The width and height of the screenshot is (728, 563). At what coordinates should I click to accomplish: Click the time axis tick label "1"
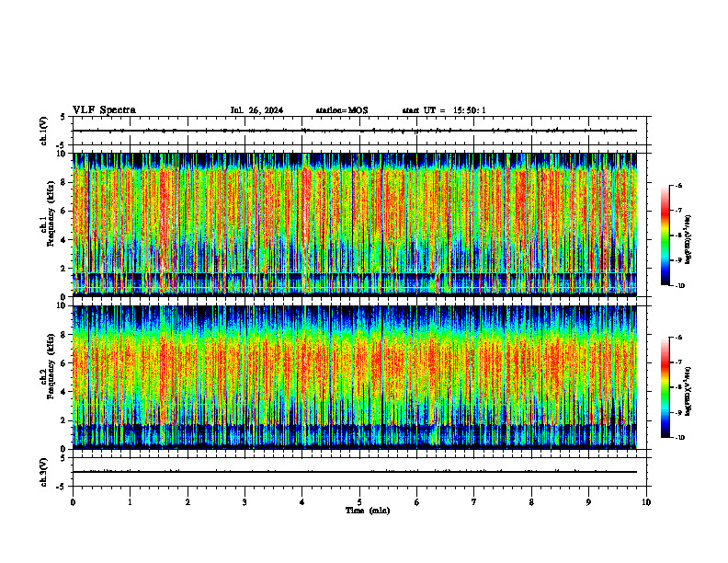point(130,502)
